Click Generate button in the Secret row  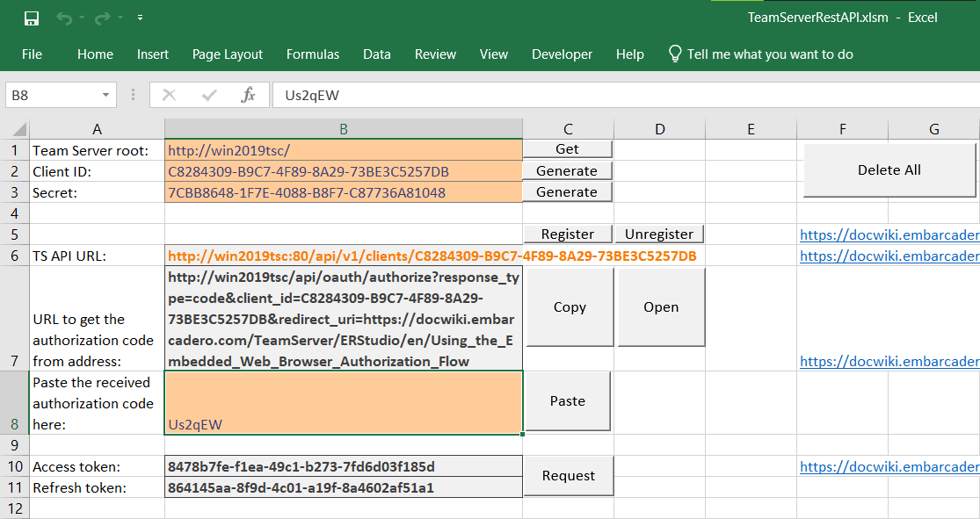click(x=567, y=191)
